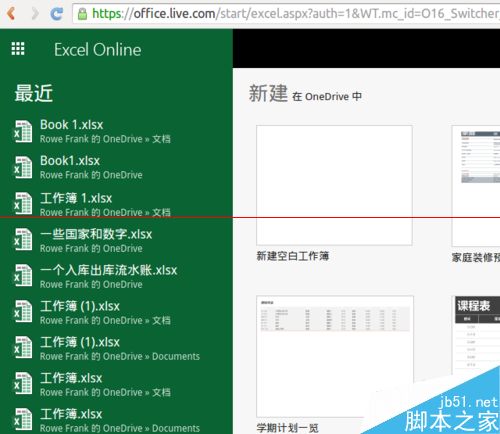Viewport: 500px width, 434px height.
Task: Select the blank workbook thumbnail
Action: click(334, 185)
